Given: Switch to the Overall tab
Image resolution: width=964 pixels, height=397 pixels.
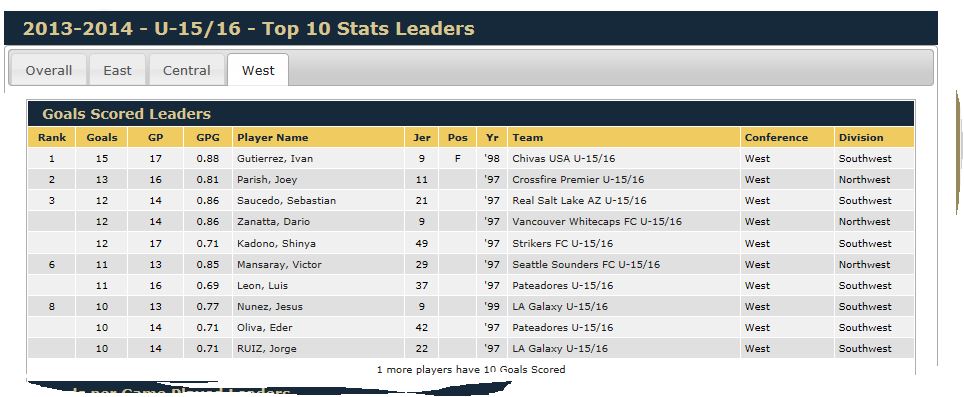Looking at the screenshot, I should click(49, 70).
